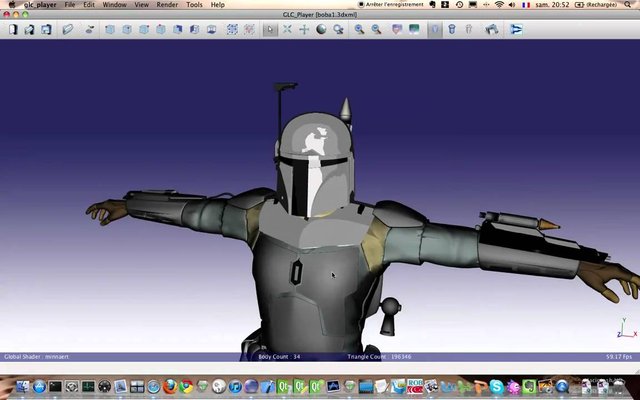Click the camera snapshot toolbar icon

(491, 29)
